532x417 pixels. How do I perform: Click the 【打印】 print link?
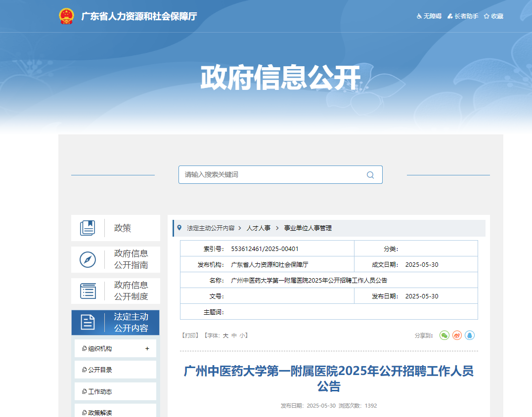coord(190,335)
